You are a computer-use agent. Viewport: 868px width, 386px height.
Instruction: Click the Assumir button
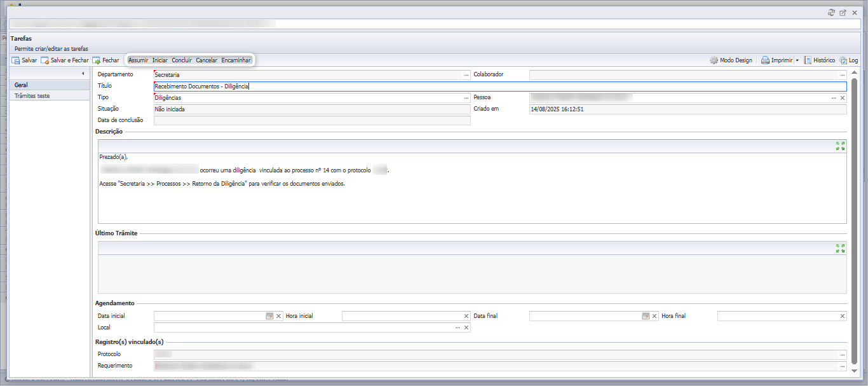point(139,60)
